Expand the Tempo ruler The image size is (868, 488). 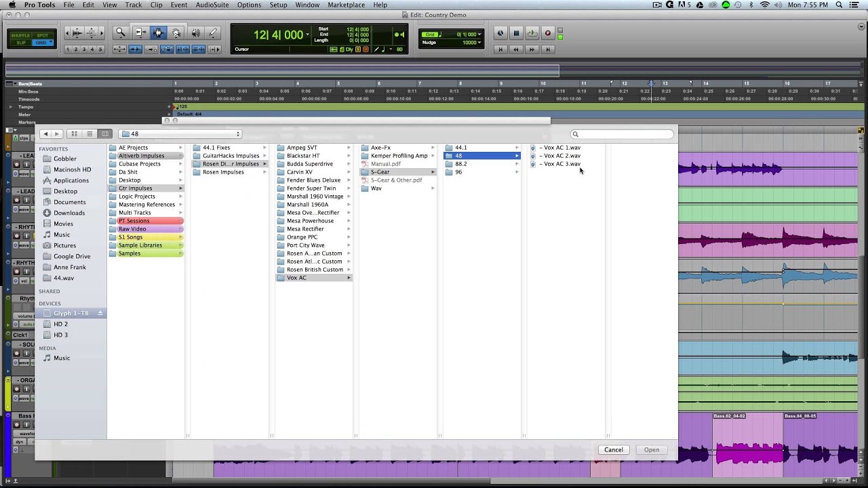click(x=10, y=107)
